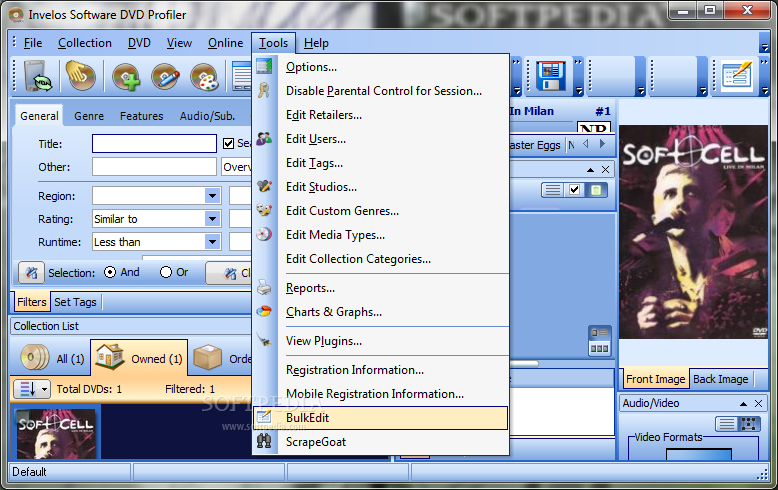Select Disable Parental Control for Session
Screen dimensions: 778x490
point(380,91)
